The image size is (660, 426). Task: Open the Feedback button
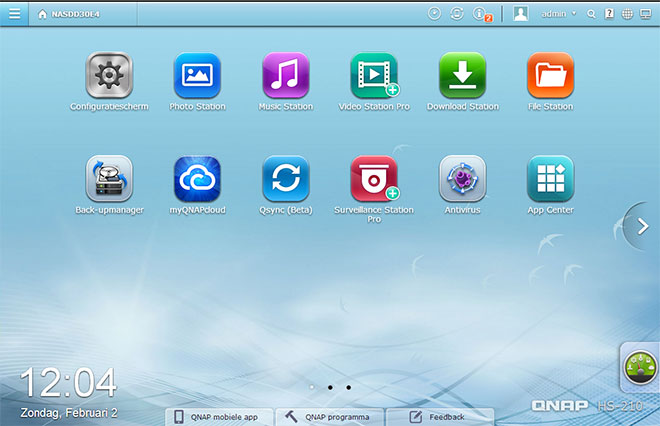coord(439,417)
